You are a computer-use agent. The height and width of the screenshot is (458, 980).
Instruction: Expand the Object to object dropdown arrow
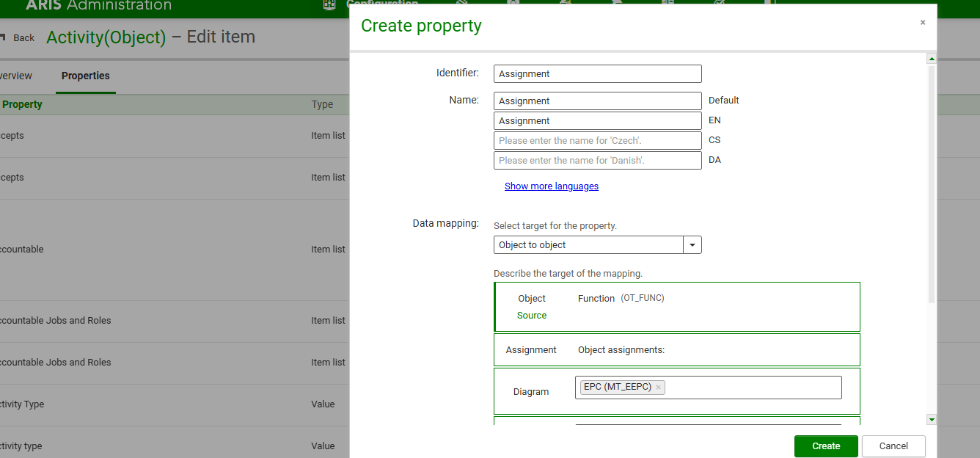tap(692, 245)
